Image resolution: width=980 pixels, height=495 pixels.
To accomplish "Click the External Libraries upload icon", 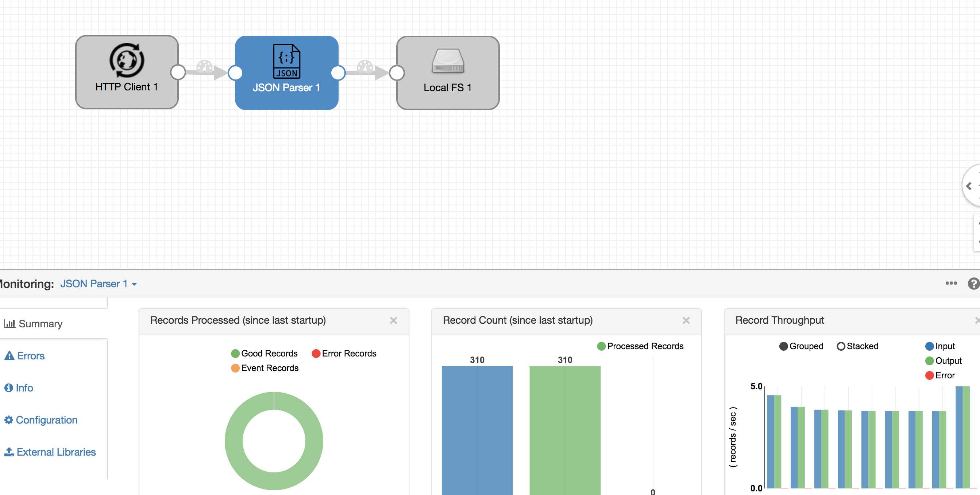I will point(9,452).
